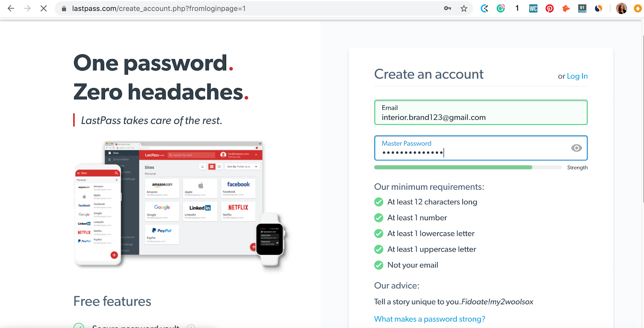644x328 pixels.
Task: Click the 'Create an account' heading
Action: pos(429,74)
